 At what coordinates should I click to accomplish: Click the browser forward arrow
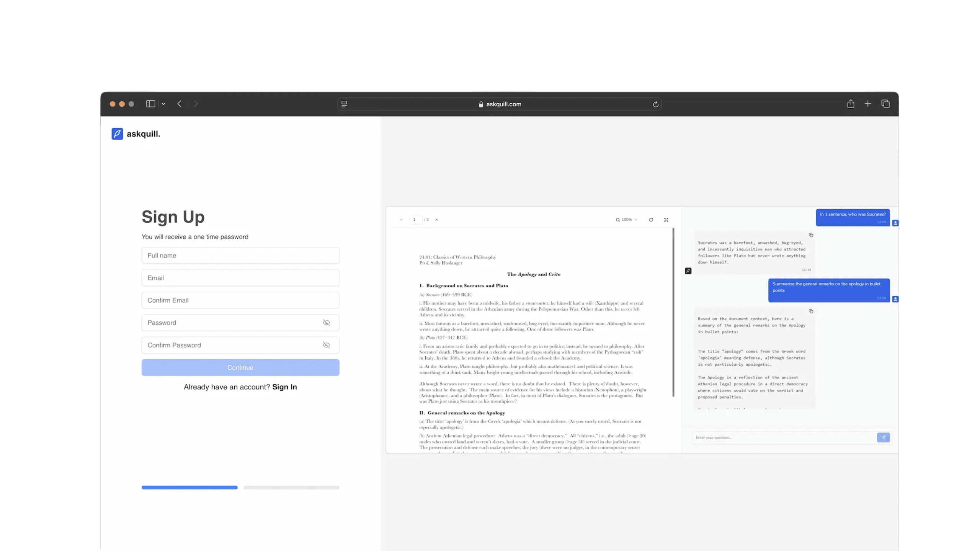click(196, 104)
